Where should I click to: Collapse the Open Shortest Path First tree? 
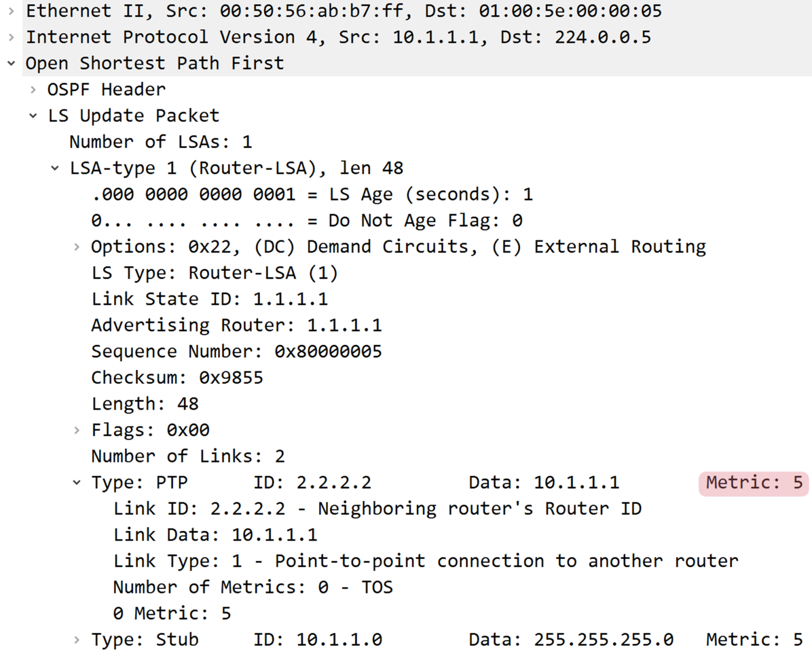[x=11, y=63]
